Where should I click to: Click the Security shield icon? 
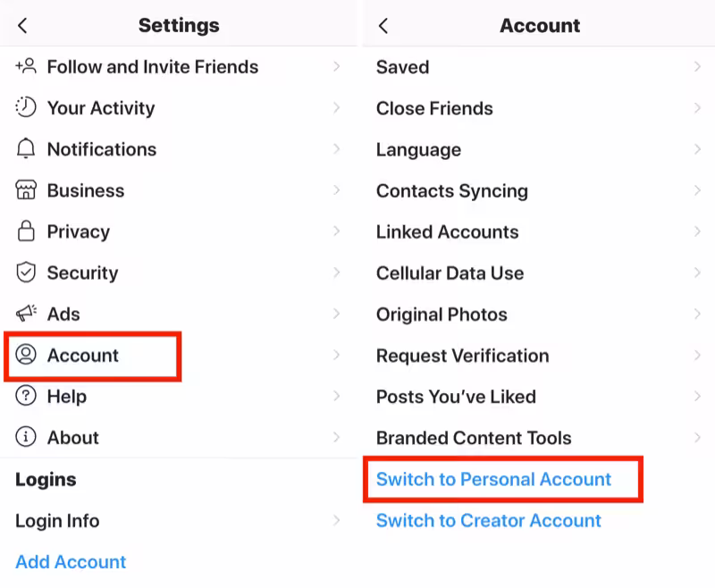click(x=25, y=273)
